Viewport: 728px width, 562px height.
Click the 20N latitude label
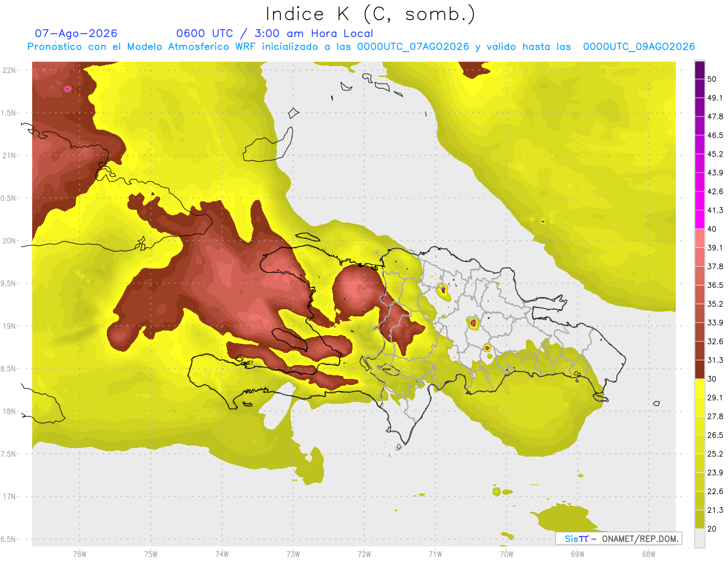coord(9,241)
